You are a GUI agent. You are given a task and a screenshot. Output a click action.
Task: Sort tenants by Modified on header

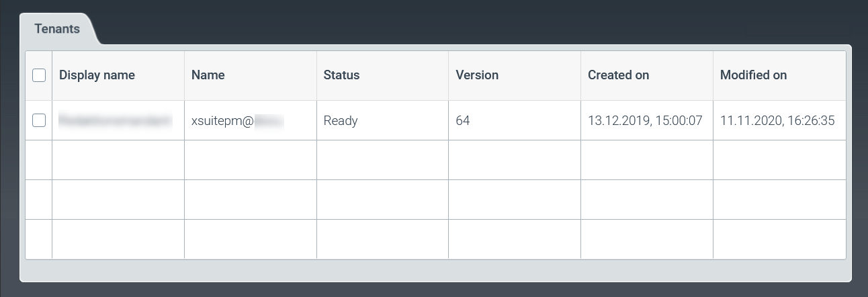click(x=753, y=75)
